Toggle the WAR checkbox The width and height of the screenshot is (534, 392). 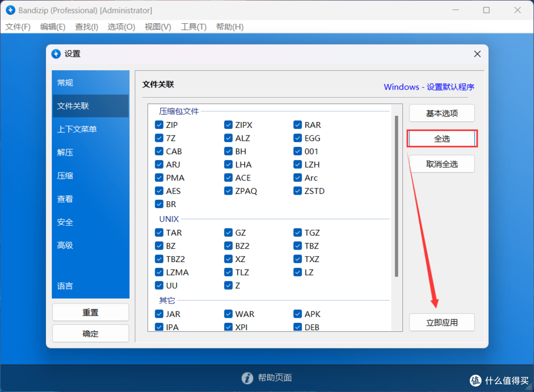pos(228,314)
